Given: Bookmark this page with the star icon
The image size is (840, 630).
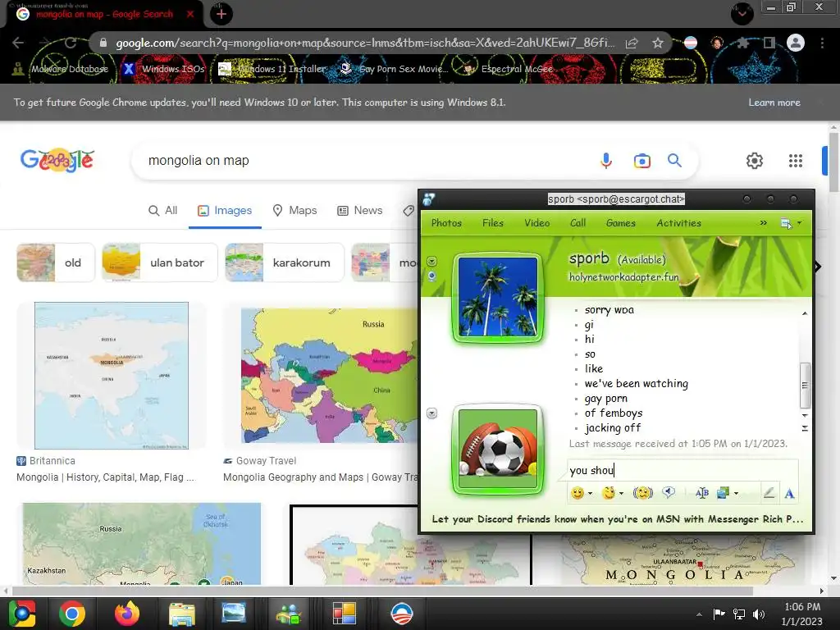Looking at the screenshot, I should (658, 43).
